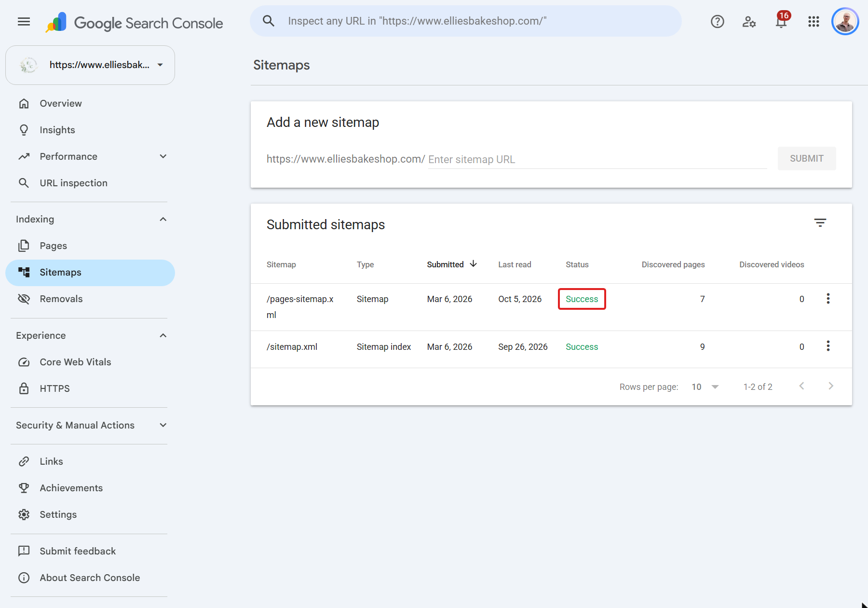Open Settings in the sidebar
Image resolution: width=868 pixels, height=608 pixels.
90,514
